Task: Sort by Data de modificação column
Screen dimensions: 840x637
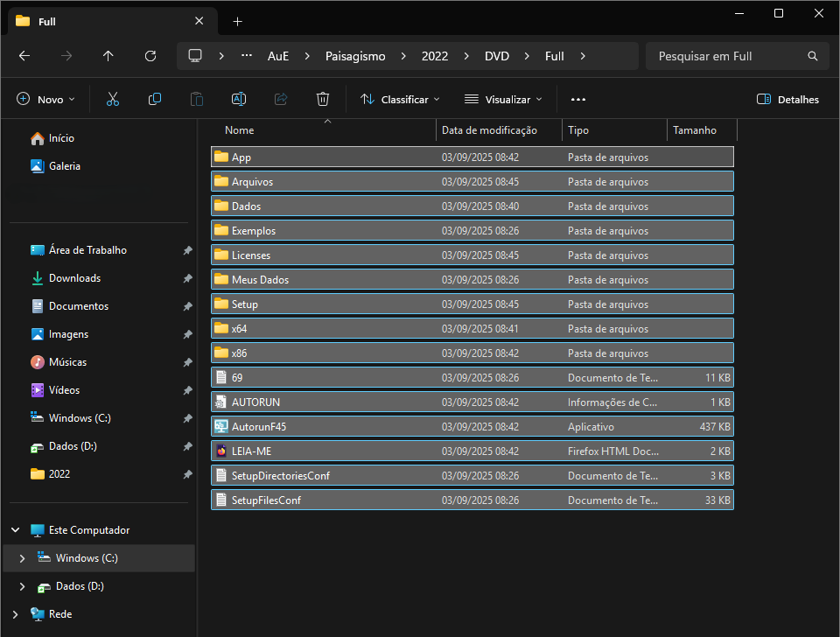Action: [x=489, y=130]
